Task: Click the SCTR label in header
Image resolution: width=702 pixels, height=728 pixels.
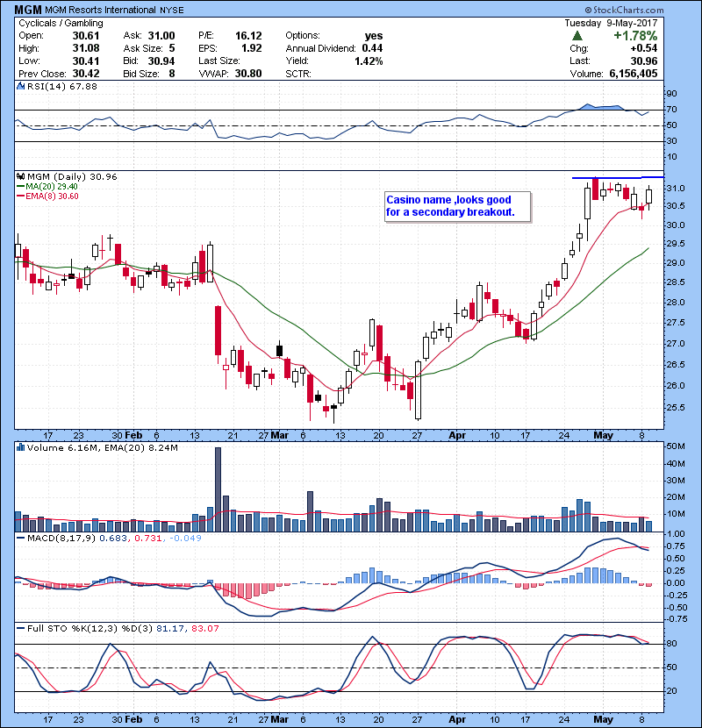Action: (x=298, y=74)
